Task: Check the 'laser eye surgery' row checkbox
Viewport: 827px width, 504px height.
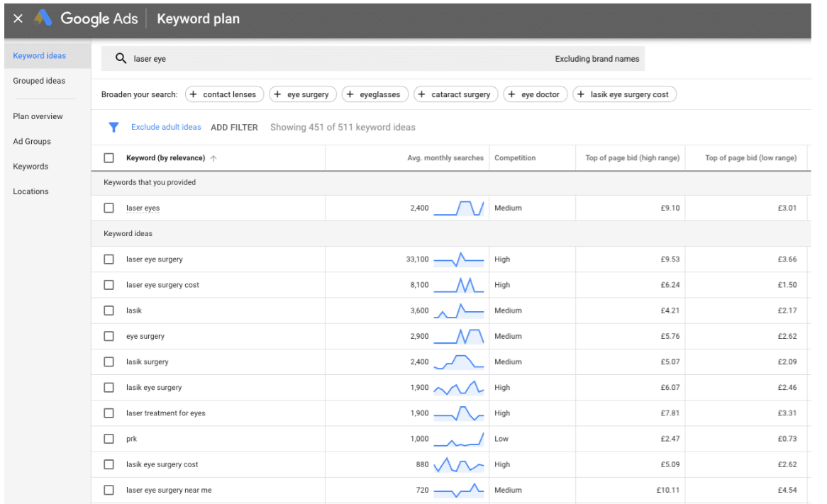Action: pyautogui.click(x=109, y=259)
